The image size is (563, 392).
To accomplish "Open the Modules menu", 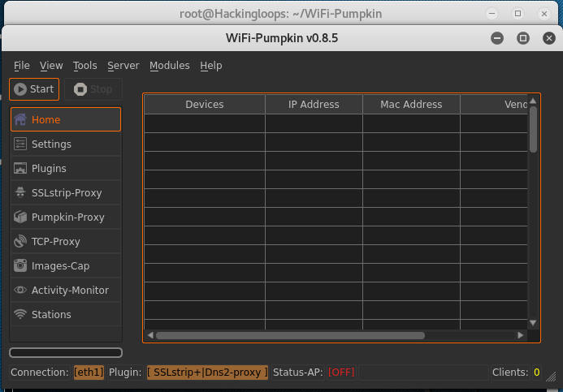I will coord(170,66).
